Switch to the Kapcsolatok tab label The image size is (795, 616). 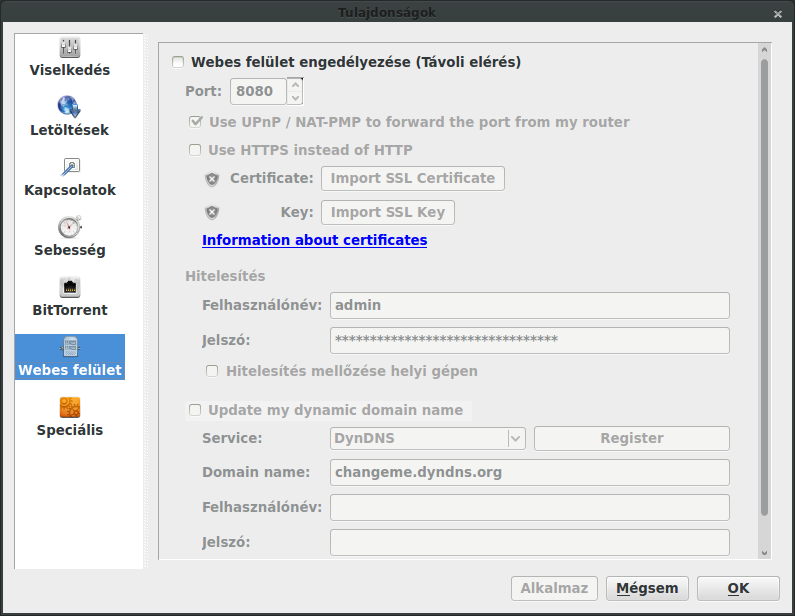(x=70, y=190)
